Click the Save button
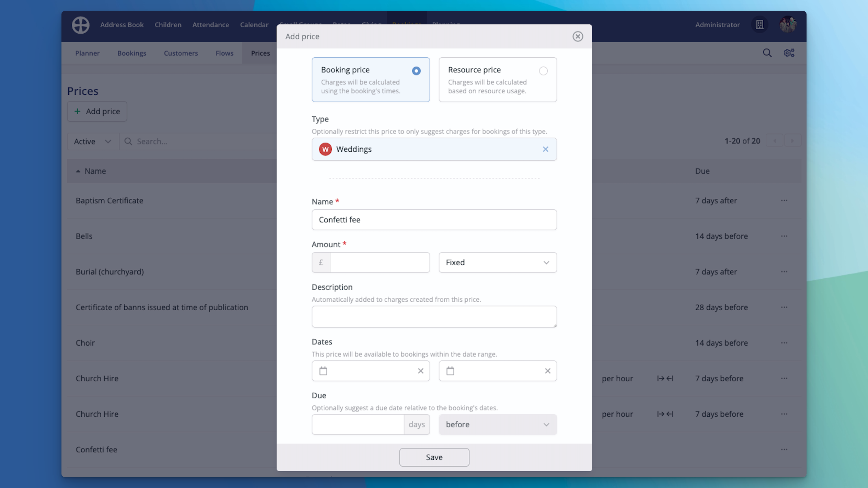The height and width of the screenshot is (488, 868). click(434, 457)
